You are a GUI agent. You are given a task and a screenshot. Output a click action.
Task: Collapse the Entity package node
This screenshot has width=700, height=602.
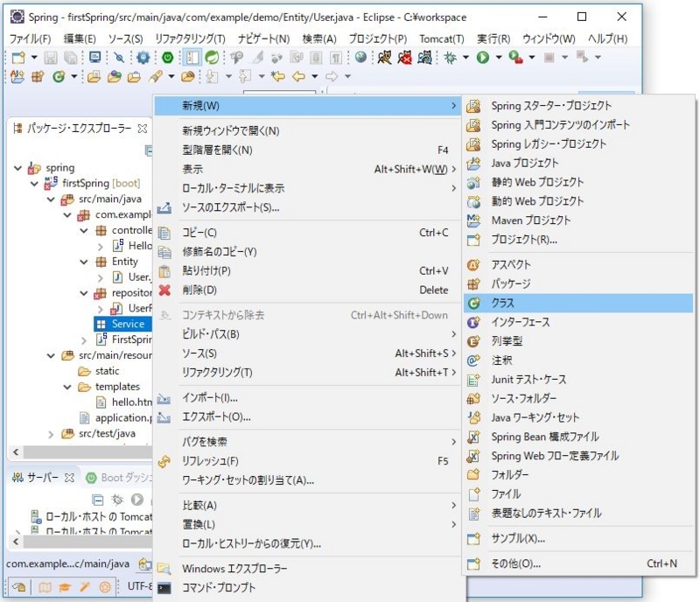(x=83, y=262)
